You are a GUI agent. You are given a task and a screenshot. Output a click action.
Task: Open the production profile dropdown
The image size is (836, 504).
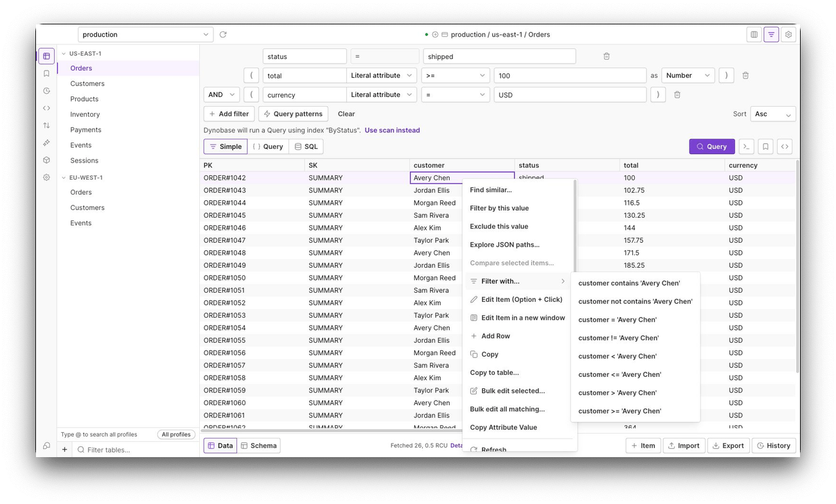point(145,35)
